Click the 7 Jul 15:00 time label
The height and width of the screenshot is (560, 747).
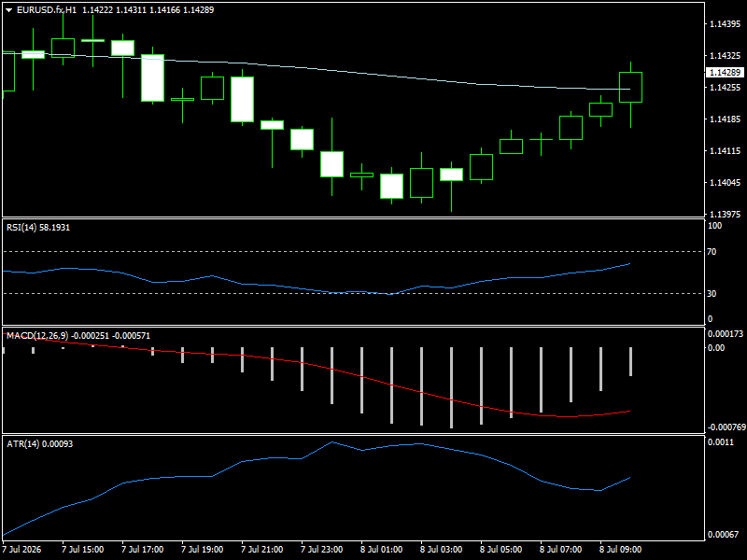click(83, 550)
